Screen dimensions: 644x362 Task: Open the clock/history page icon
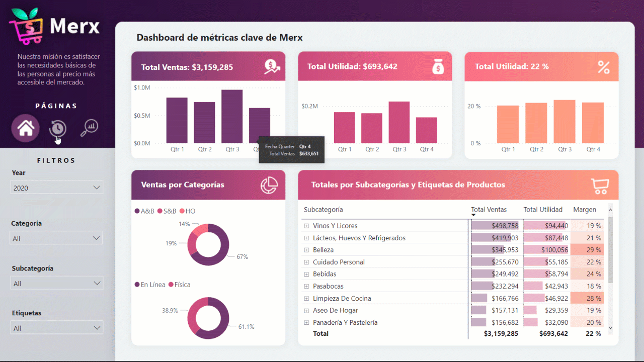click(x=57, y=128)
